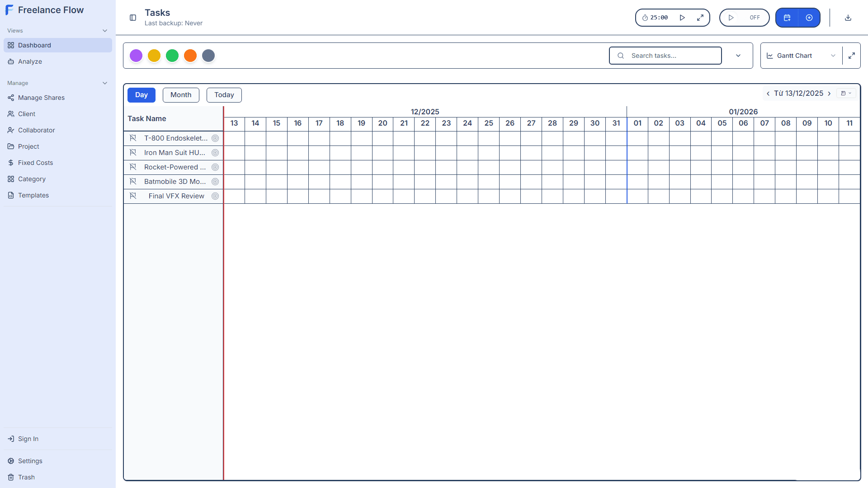Open Batmobile 3D Mo... task row

coord(175,182)
